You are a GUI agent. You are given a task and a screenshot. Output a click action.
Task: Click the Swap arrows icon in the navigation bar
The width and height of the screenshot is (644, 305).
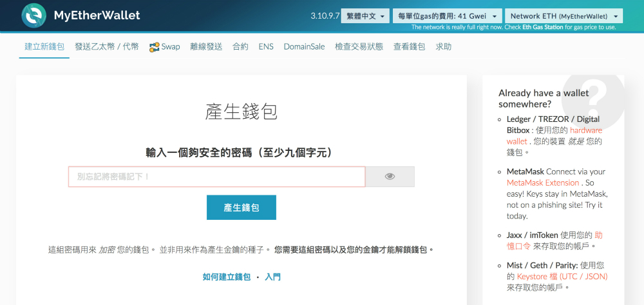click(154, 47)
